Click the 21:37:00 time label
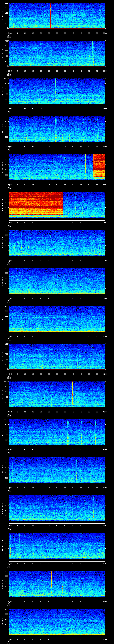The height and width of the screenshot is (644, 114). [x=9, y=260]
